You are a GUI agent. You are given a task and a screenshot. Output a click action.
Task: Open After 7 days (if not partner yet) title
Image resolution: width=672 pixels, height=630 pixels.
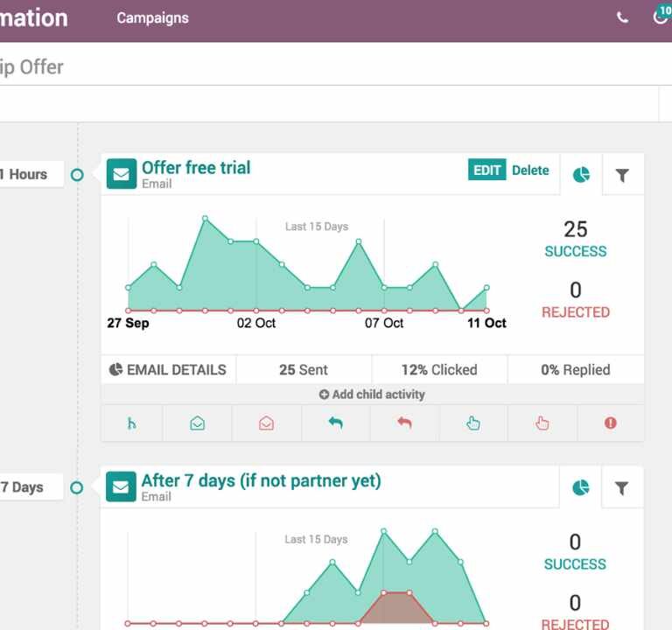tap(261, 480)
